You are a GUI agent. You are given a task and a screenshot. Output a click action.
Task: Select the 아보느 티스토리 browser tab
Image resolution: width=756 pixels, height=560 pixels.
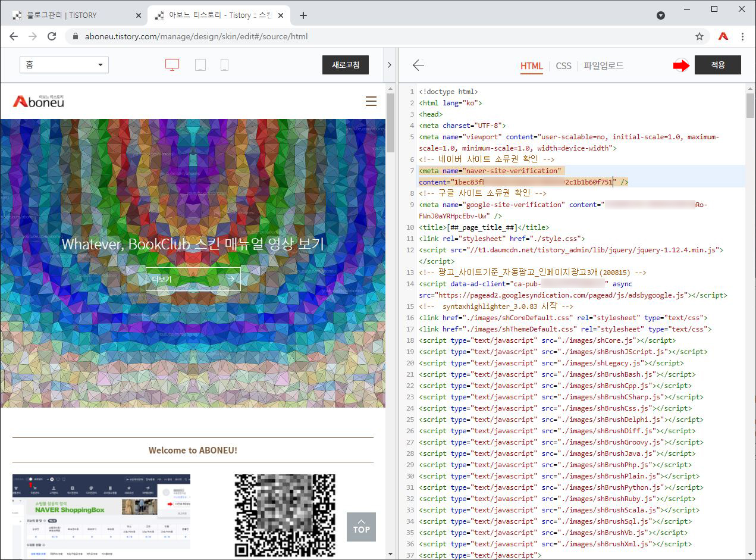[x=218, y=15]
